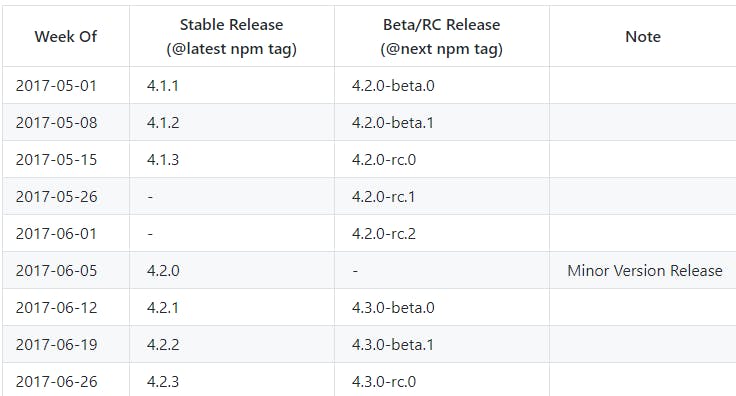Viewport: 736px width, 396px height.
Task: Select the 4.1.1 stable release cell
Action: (x=232, y=85)
